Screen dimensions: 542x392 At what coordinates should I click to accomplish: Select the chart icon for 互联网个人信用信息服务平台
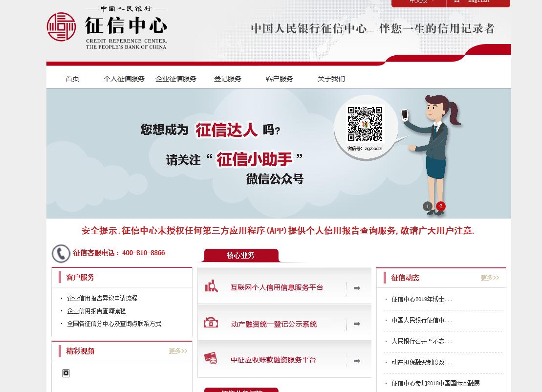click(x=211, y=286)
